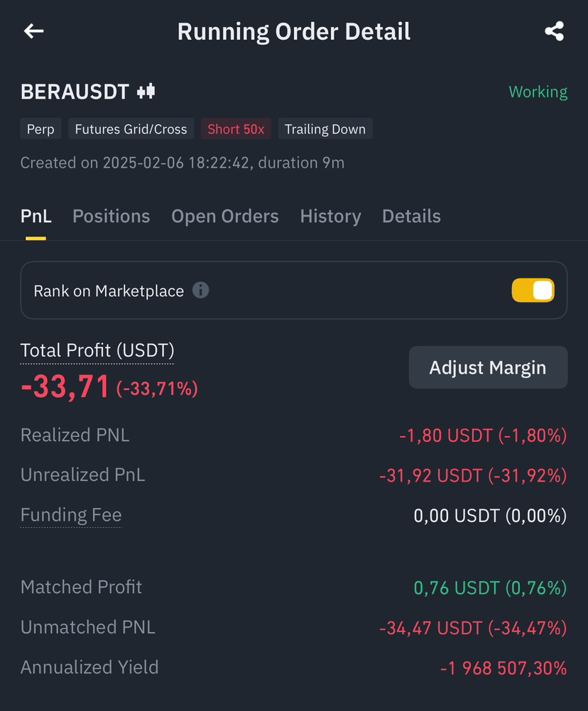
Task: Open the candlestick chart icon beside BERAUSDT
Action: tap(146, 92)
